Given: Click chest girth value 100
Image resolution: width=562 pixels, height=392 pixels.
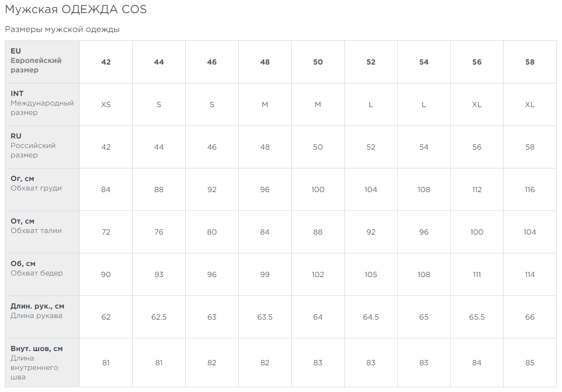Looking at the screenshot, I should point(318,189).
